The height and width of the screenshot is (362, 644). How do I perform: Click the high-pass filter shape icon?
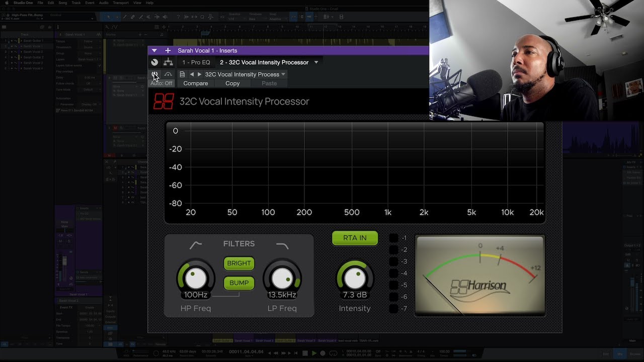pos(196,245)
